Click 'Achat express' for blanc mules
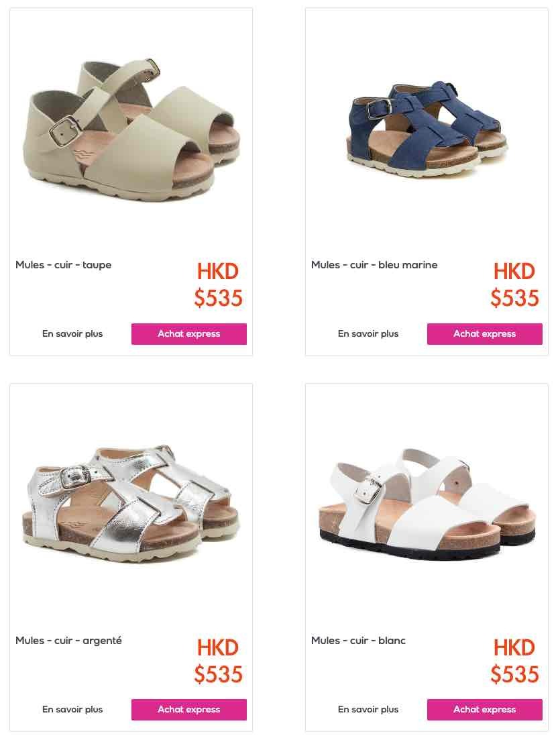The image size is (560, 746). click(485, 709)
